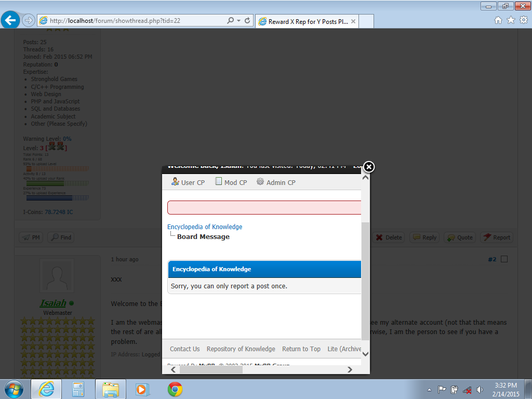Close the report popup with the X icon
532x399 pixels.
click(x=369, y=167)
